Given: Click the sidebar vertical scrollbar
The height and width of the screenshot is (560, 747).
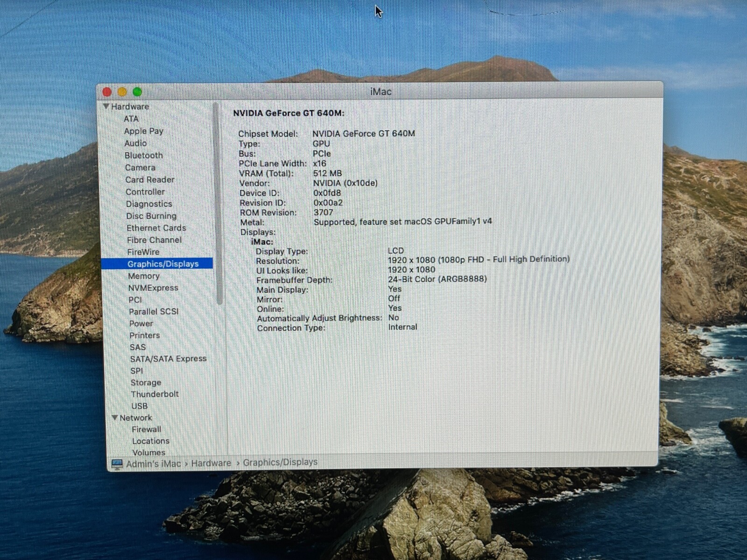Looking at the screenshot, I should point(217,203).
